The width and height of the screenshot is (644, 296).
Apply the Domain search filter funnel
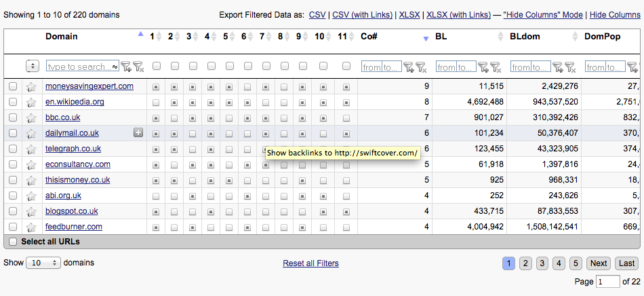point(126,67)
